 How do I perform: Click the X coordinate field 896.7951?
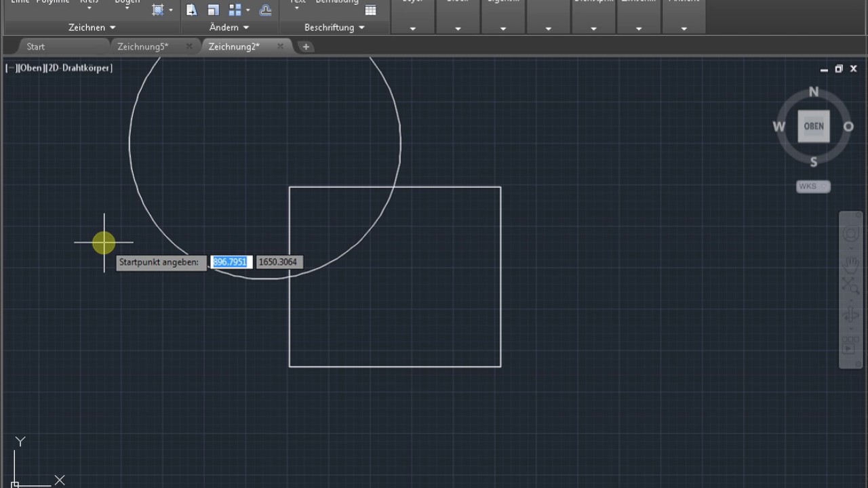[x=231, y=262]
